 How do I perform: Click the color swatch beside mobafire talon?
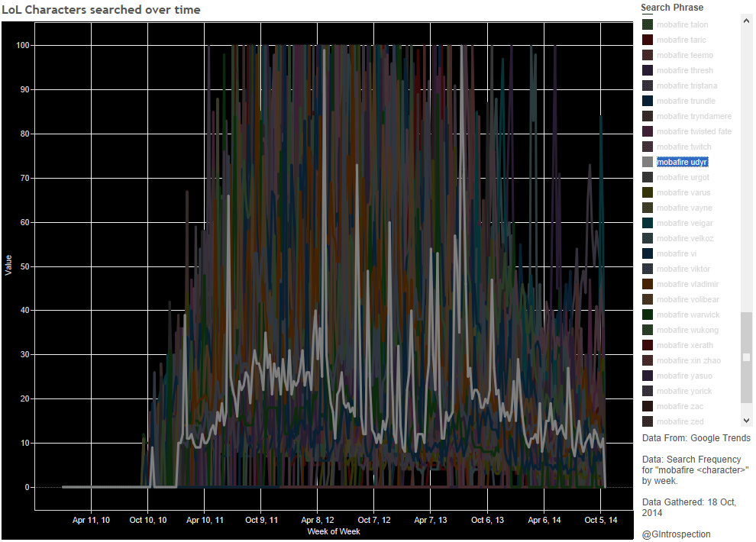648,25
